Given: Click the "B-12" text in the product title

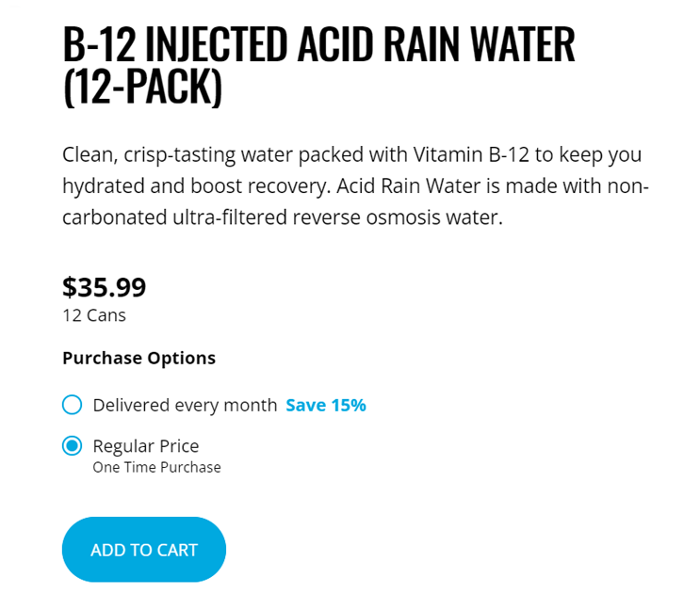Looking at the screenshot, I should [98, 45].
